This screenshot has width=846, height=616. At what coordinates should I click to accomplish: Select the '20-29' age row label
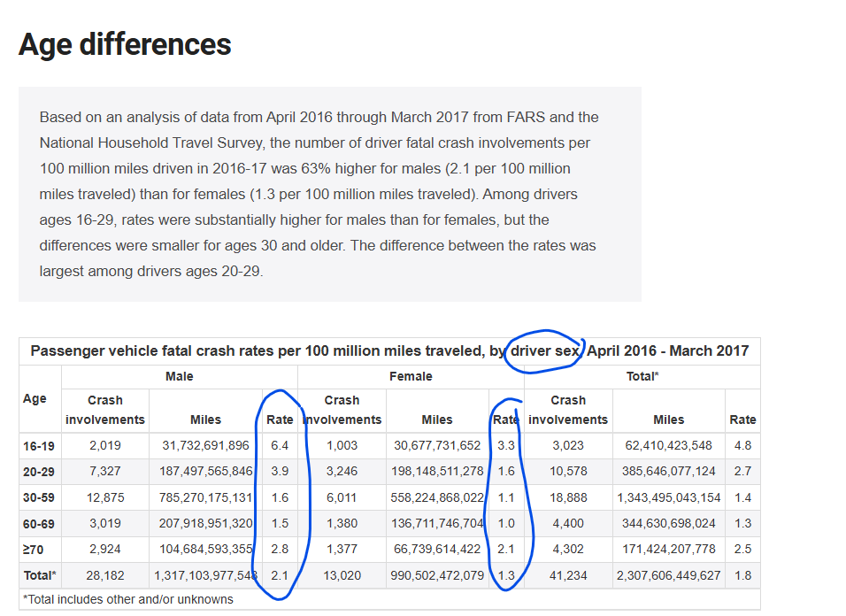click(x=39, y=472)
